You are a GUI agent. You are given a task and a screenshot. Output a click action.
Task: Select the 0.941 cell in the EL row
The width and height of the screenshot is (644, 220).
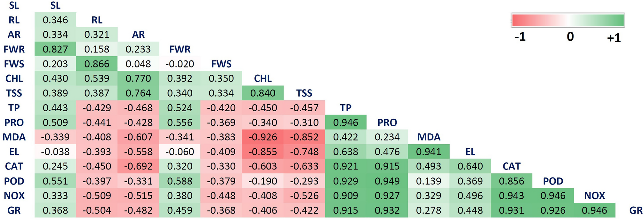coord(429,152)
